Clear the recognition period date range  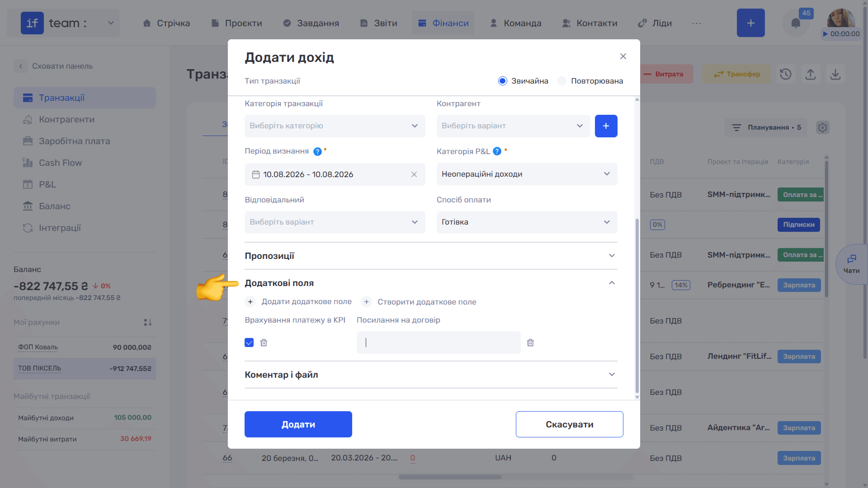pos(414,174)
